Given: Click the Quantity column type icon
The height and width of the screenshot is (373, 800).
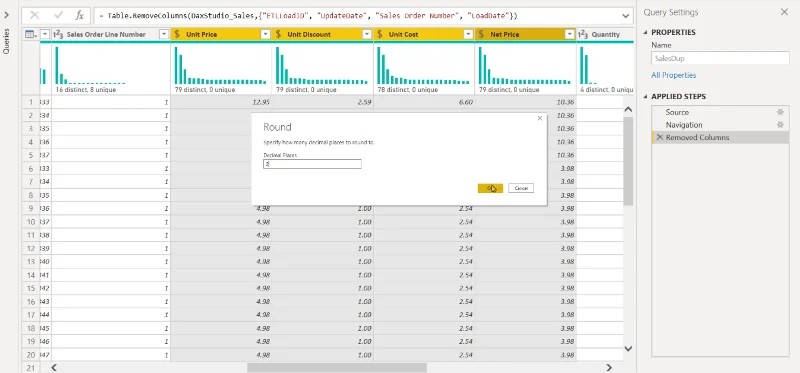Looking at the screenshot, I should (x=583, y=34).
